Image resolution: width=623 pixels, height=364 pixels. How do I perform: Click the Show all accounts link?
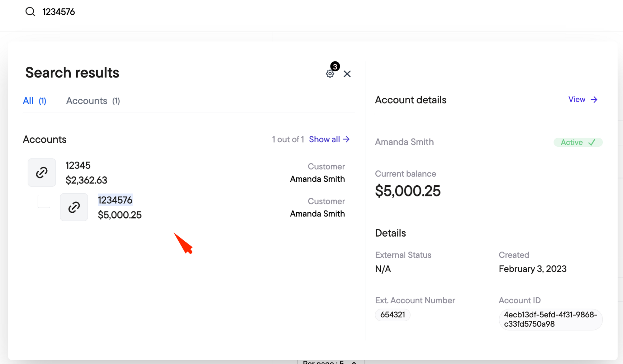[324, 139]
